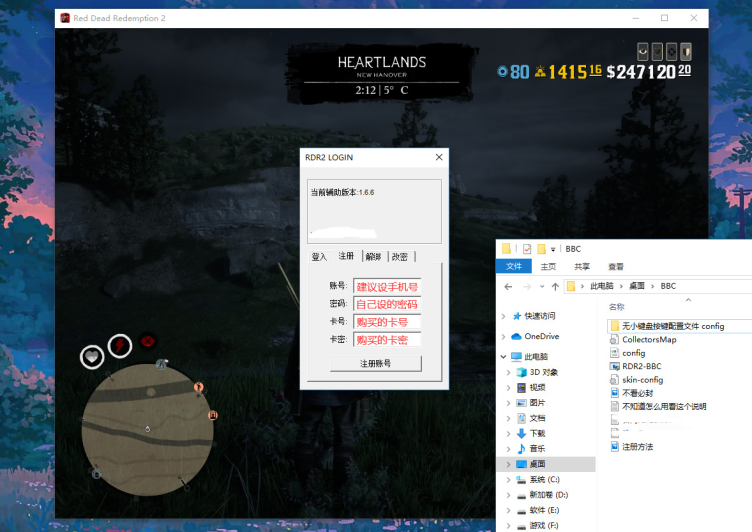Click the up-directory arrow in Explorer

click(x=553, y=286)
